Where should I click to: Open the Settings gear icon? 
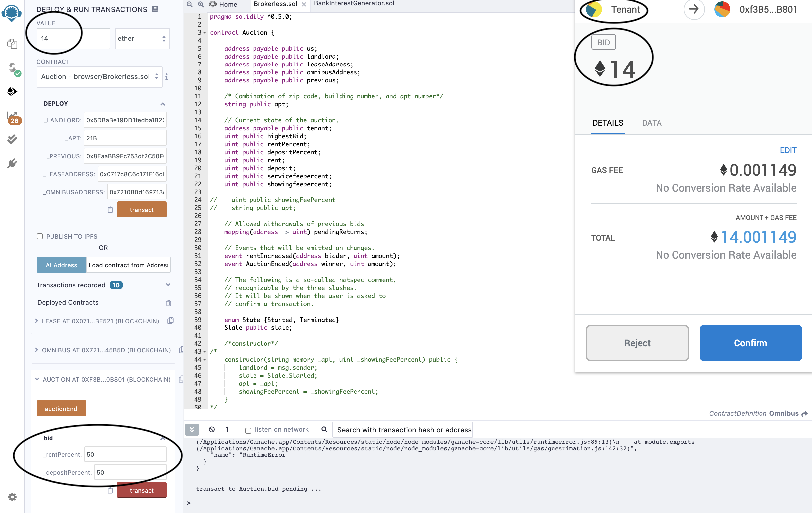[x=12, y=497]
